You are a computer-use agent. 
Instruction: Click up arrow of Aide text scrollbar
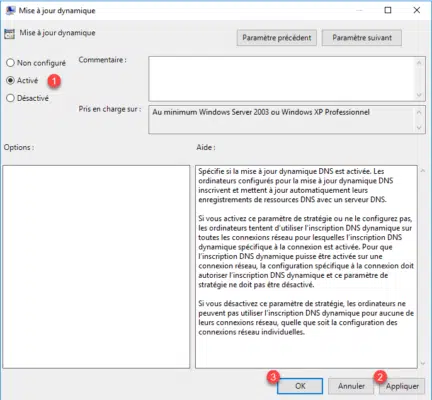(423, 171)
